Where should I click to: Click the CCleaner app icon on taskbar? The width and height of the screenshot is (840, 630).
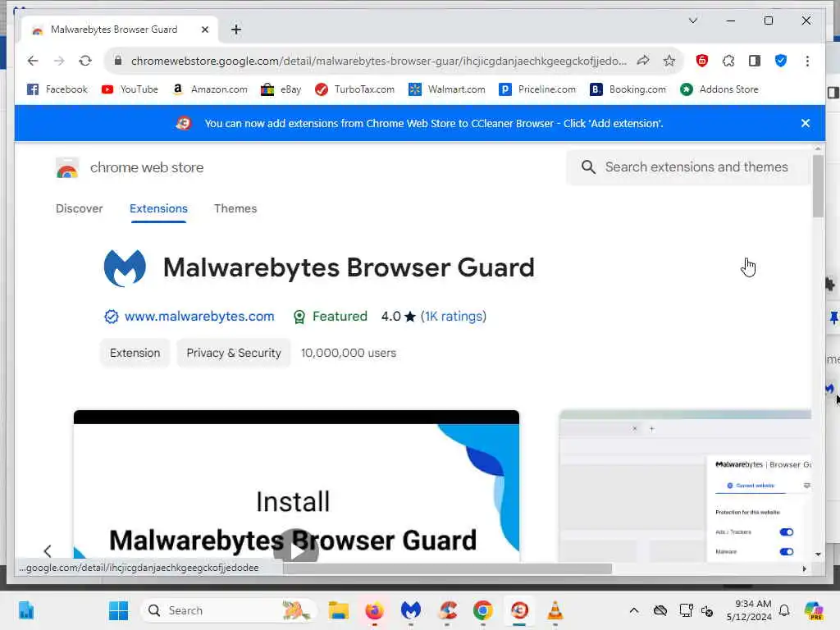point(447,610)
